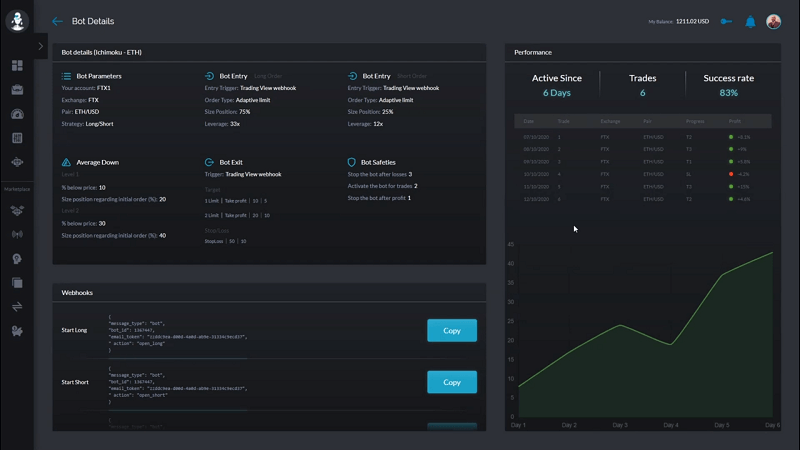Open the dashboard grid icon in sidebar
Screen dimensions: 800x450
[x=17, y=66]
